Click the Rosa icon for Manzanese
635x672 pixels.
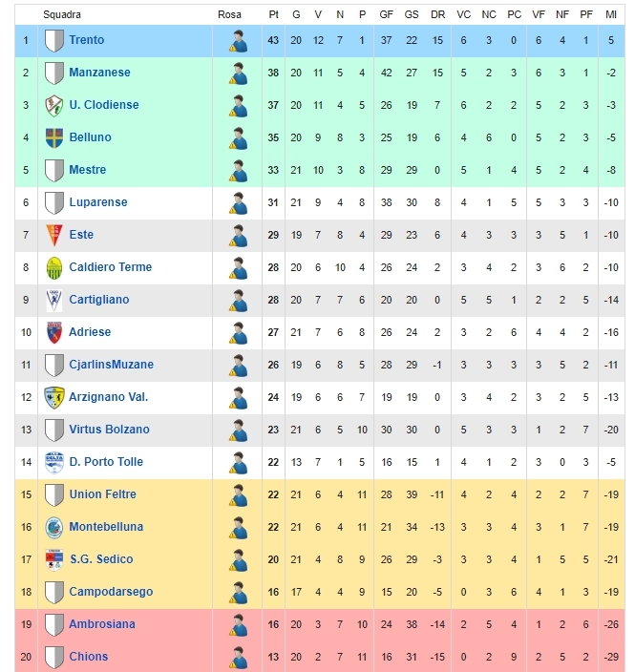click(238, 73)
